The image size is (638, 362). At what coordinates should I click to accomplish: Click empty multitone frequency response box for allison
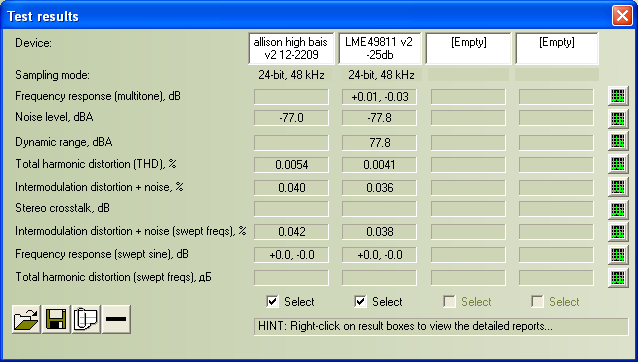[291, 97]
